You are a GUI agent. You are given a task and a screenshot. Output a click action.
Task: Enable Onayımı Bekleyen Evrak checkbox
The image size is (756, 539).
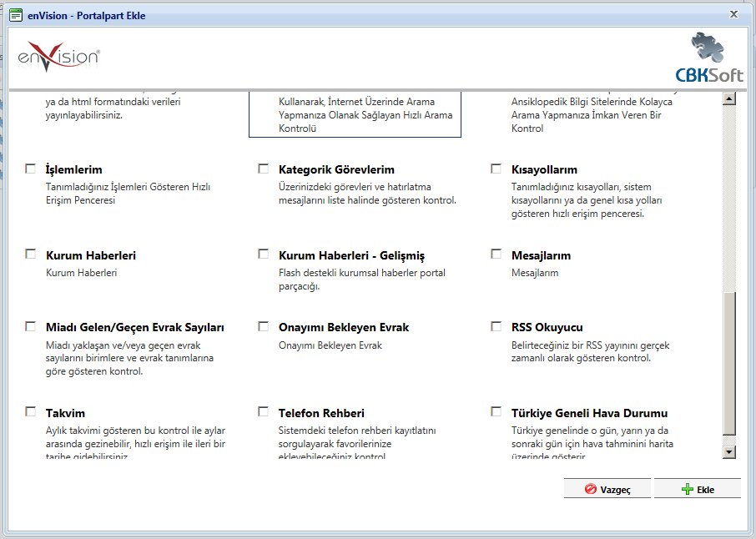click(263, 327)
